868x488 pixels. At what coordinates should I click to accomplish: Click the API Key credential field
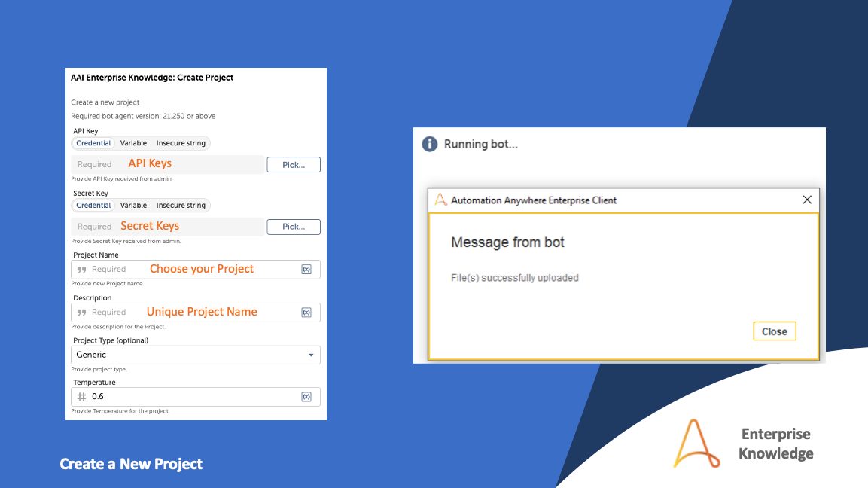click(168, 164)
